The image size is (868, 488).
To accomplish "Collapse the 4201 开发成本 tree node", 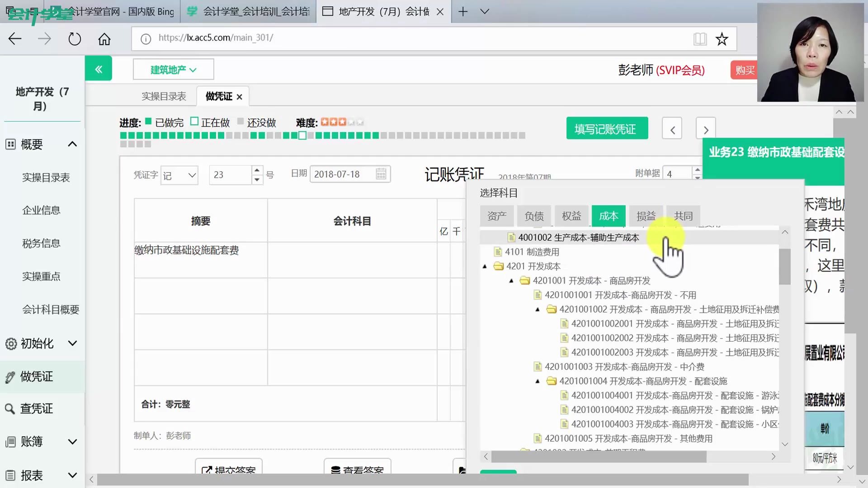I will 485,266.
